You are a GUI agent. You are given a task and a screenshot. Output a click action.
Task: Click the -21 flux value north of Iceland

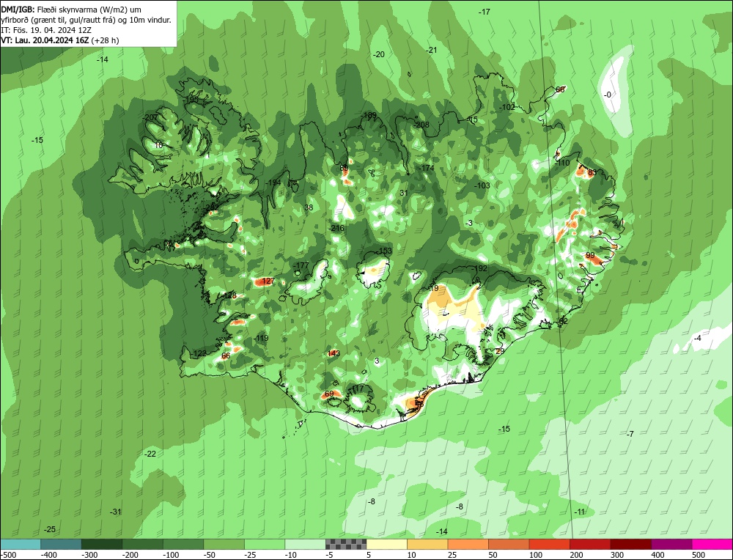click(x=432, y=50)
